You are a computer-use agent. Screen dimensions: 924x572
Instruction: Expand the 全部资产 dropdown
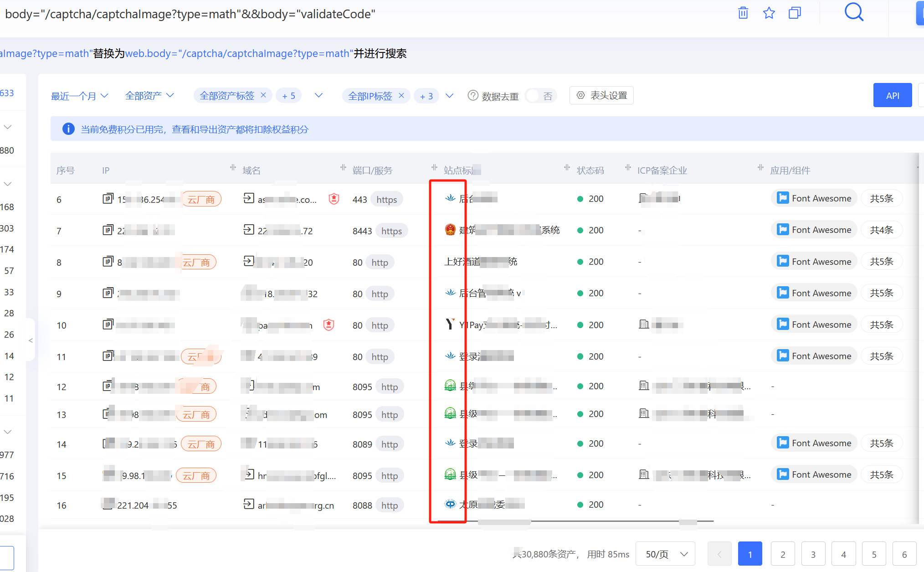(x=149, y=96)
